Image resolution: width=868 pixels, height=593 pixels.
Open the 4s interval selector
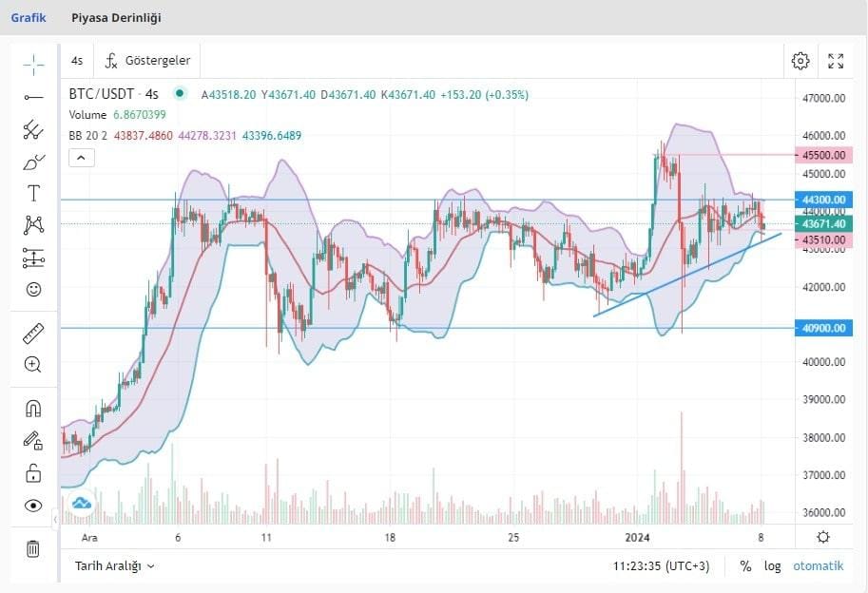[x=76, y=60]
